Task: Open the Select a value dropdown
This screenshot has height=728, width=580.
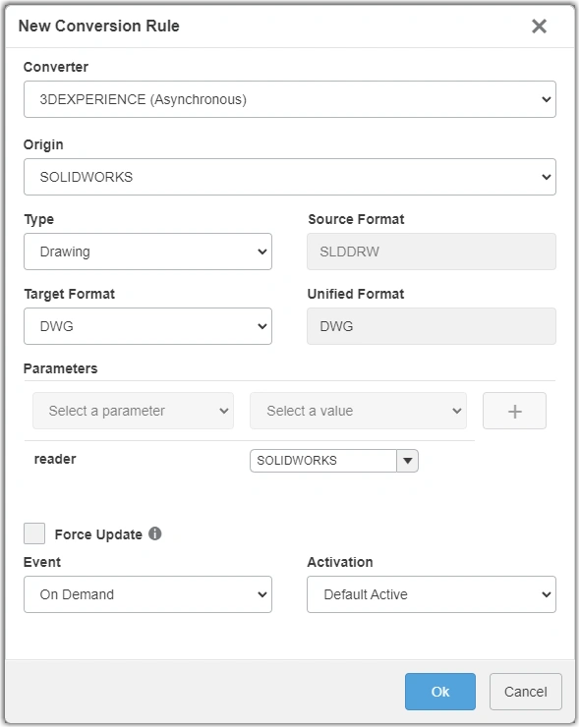Action: pos(358,411)
